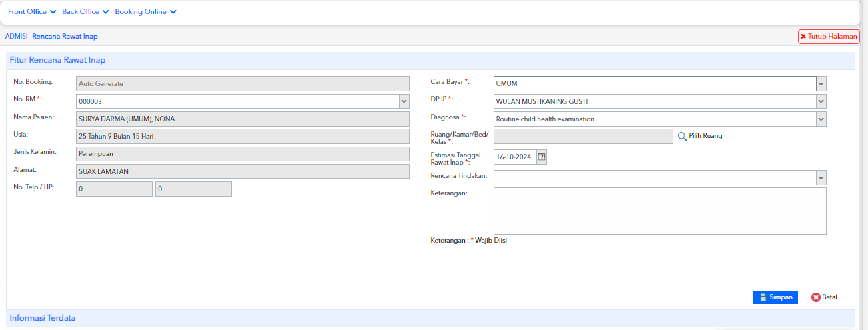
Task: Open the Booking Online menu
Action: pos(146,11)
